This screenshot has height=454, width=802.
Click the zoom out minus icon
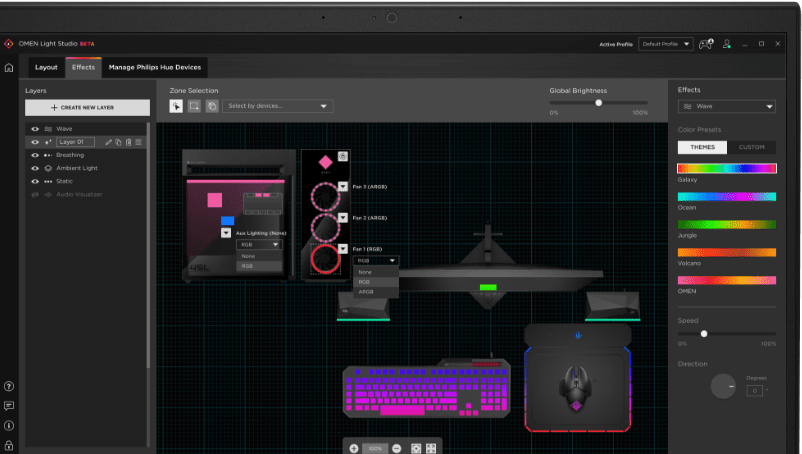[396, 448]
